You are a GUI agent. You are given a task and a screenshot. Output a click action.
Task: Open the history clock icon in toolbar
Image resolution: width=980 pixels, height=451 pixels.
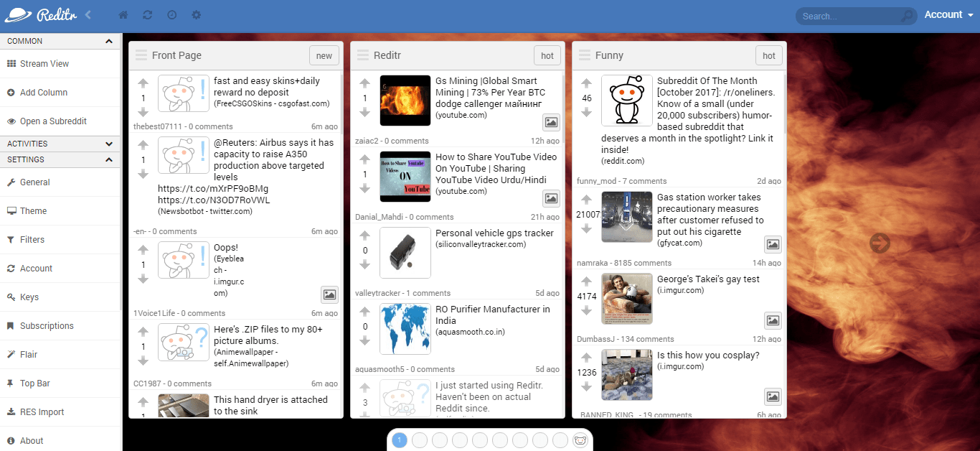(172, 14)
